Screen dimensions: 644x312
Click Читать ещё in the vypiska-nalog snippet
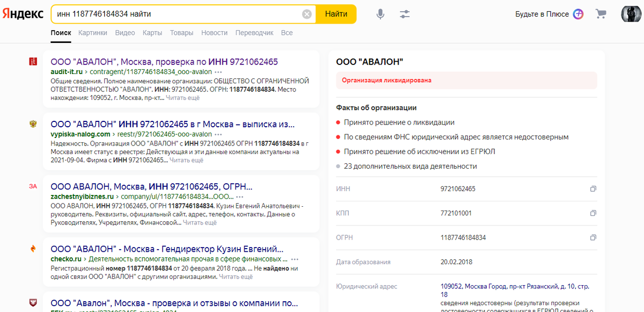pyautogui.click(x=187, y=160)
